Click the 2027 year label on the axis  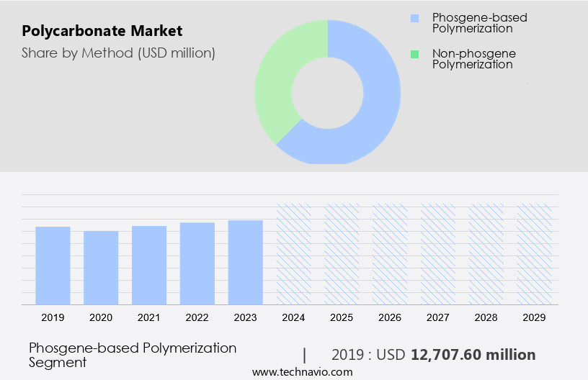[x=438, y=317]
